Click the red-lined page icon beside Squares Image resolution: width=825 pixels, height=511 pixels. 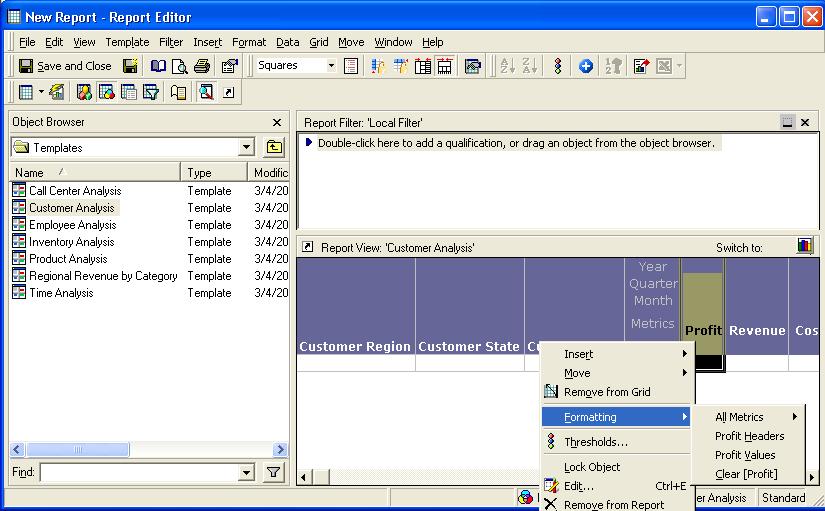coord(351,66)
